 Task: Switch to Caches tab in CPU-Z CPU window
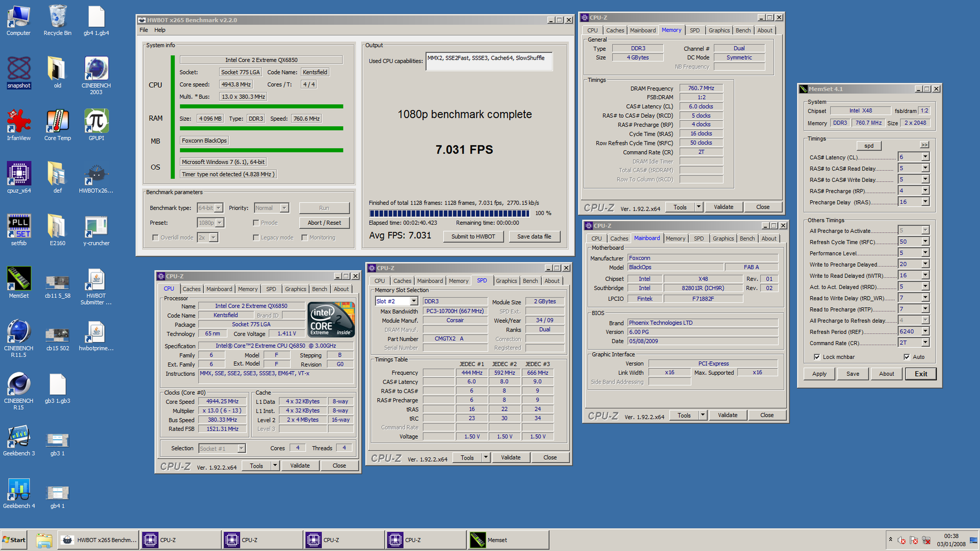[x=191, y=289]
